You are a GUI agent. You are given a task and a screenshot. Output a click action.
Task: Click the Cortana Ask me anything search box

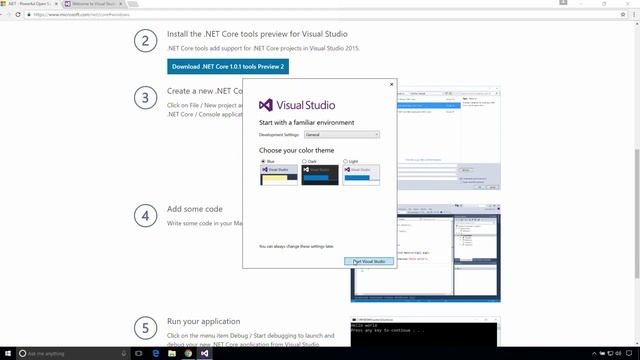[x=73, y=353]
